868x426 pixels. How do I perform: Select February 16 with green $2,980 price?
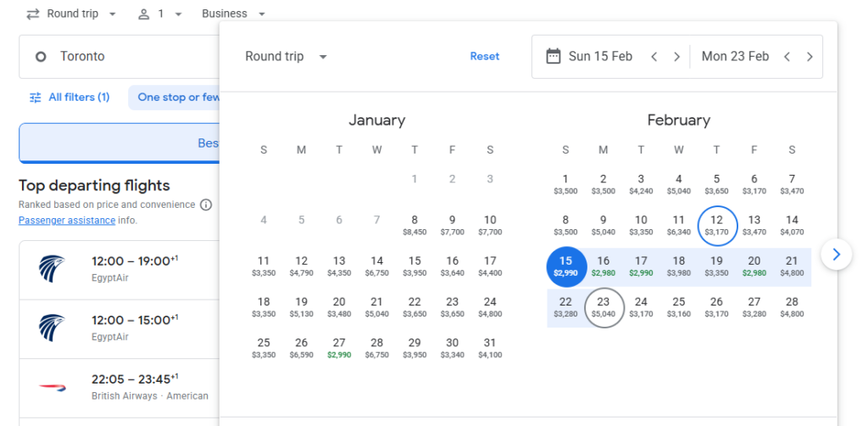603,266
